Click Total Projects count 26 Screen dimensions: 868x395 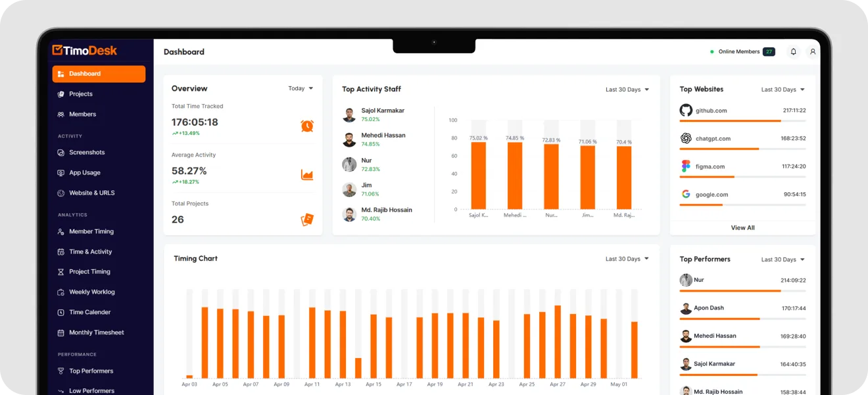[178, 220]
